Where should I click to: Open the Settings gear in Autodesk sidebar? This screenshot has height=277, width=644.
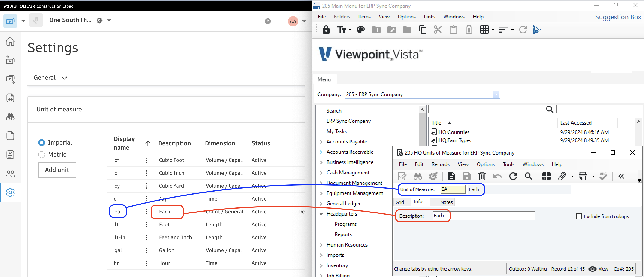pyautogui.click(x=10, y=192)
